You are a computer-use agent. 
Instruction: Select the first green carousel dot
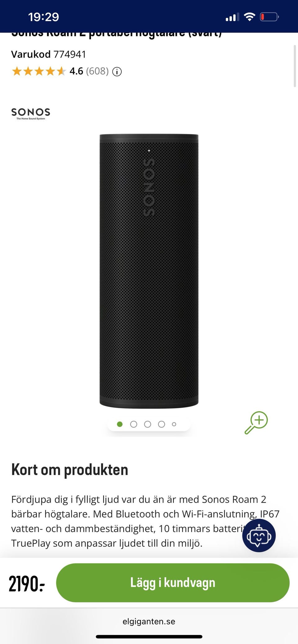click(120, 424)
